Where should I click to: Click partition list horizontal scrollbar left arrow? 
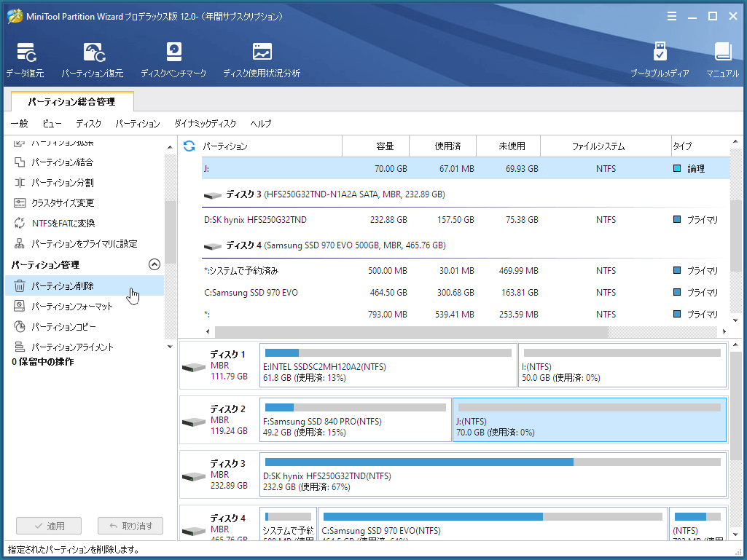click(208, 331)
